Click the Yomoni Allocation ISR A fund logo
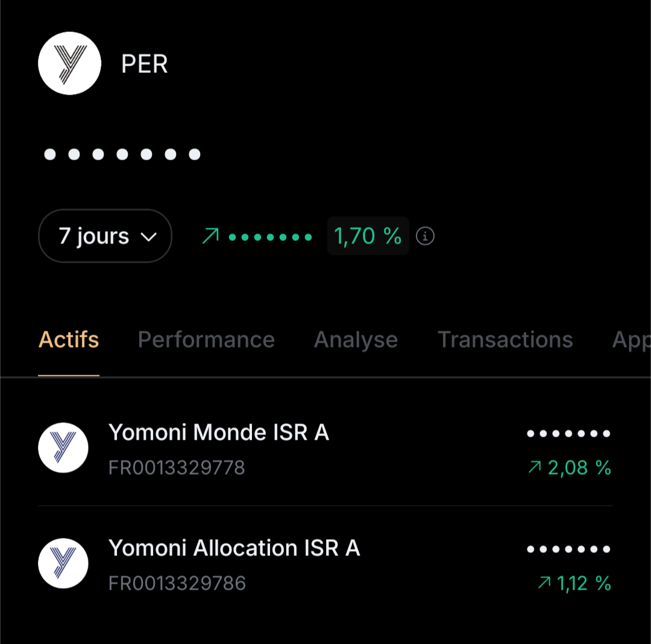This screenshot has width=651, height=644. point(63,563)
